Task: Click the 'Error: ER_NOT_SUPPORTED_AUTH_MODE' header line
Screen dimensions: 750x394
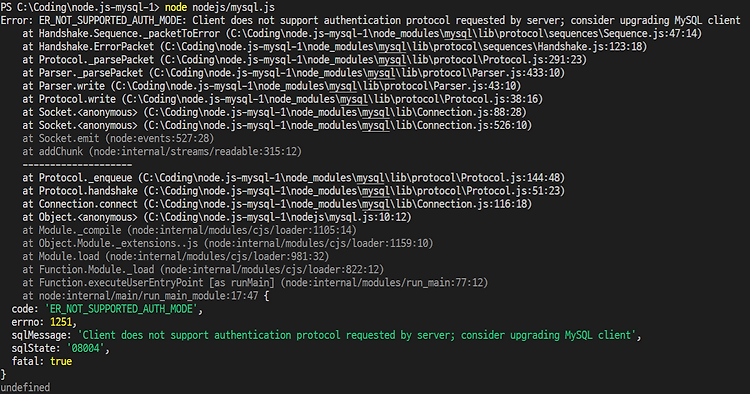Action: click(370, 21)
